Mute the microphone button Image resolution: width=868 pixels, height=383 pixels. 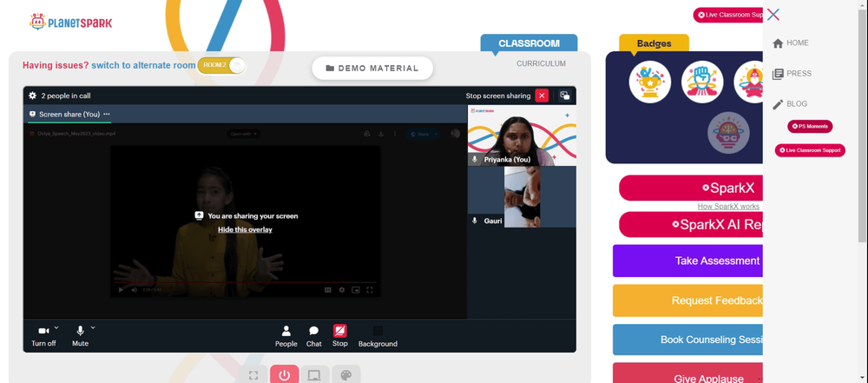[x=80, y=331]
